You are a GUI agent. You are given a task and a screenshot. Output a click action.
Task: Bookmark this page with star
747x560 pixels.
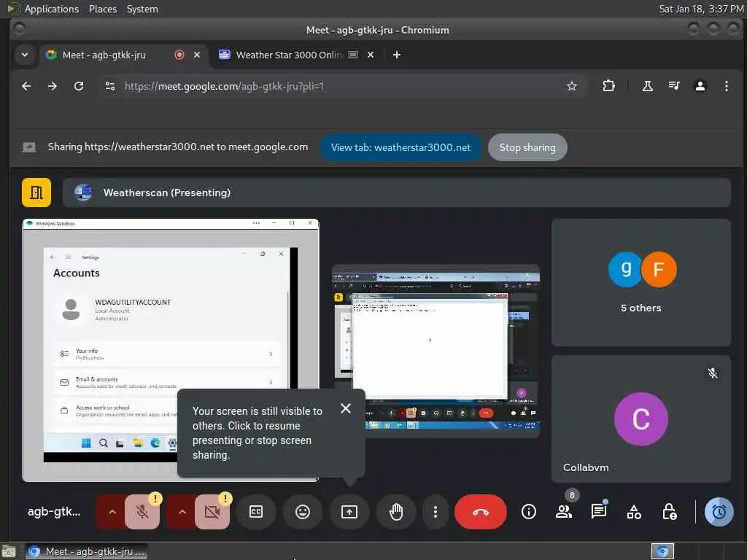click(572, 86)
